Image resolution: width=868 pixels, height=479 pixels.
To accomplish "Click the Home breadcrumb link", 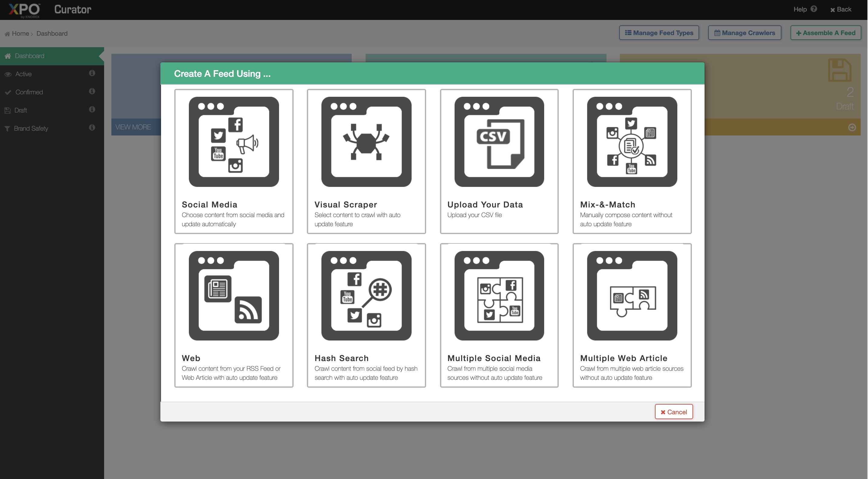I will click(x=20, y=34).
